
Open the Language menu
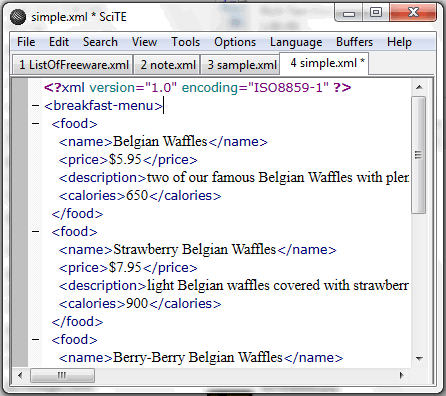pos(296,42)
